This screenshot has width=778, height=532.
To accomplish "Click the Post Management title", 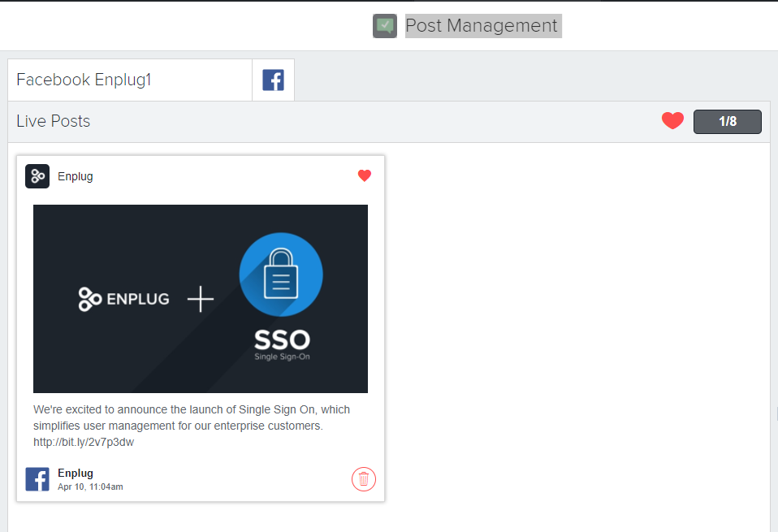I will tap(482, 25).
